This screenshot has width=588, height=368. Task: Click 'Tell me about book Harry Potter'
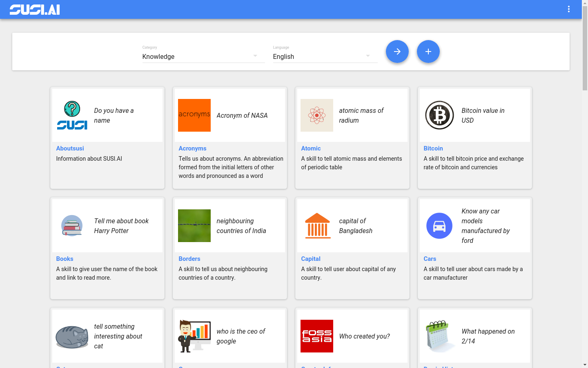pos(121,226)
